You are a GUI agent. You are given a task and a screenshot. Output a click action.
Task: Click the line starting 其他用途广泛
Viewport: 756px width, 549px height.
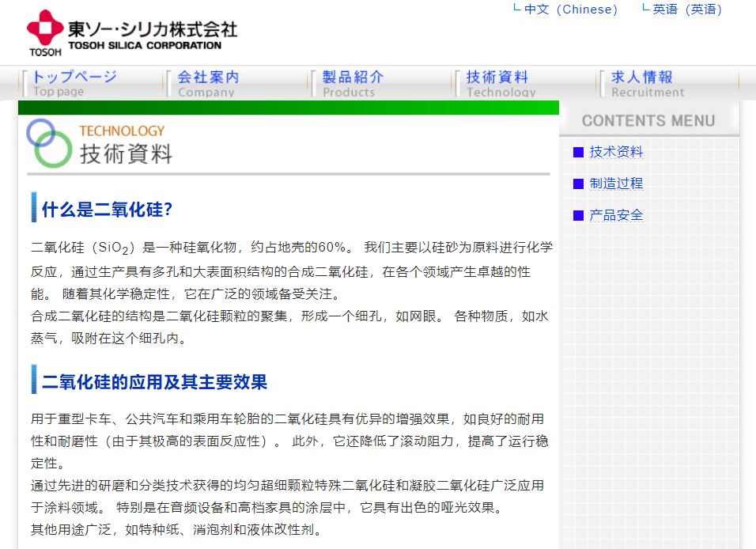click(x=176, y=530)
